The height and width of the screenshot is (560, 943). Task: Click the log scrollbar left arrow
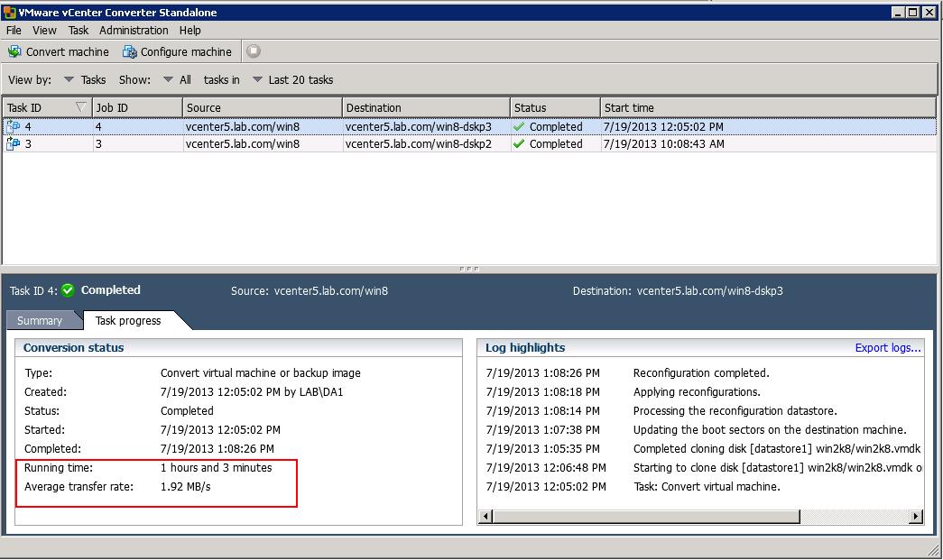486,516
